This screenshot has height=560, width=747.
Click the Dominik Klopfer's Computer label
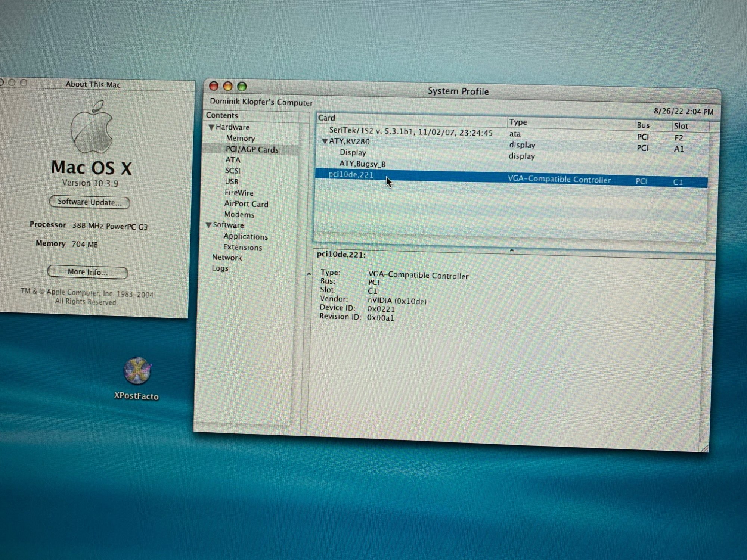coord(261,102)
